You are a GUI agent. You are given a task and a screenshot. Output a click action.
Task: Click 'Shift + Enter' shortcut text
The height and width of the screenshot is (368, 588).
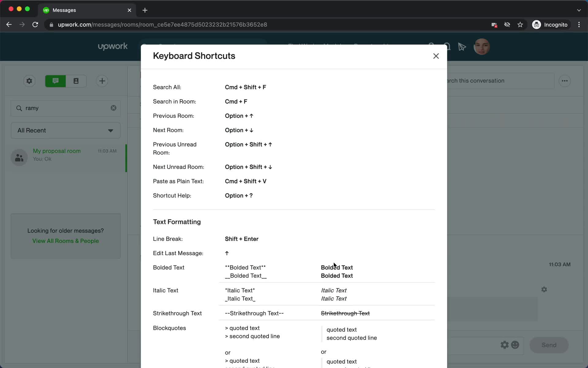pyautogui.click(x=242, y=239)
